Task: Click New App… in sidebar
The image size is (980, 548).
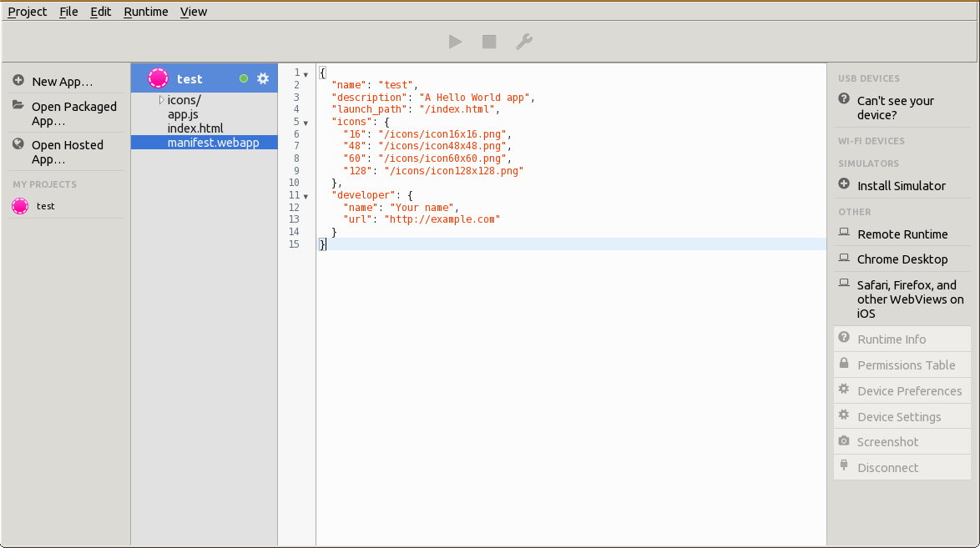Action: tap(62, 82)
